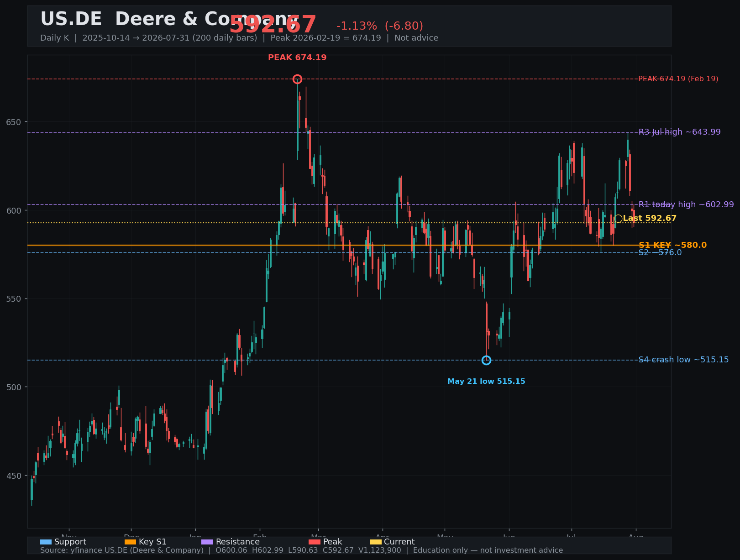This screenshot has width=740, height=560.
Task: Click the '-1.13% (-6.80)' change text
Action: pyautogui.click(x=380, y=26)
